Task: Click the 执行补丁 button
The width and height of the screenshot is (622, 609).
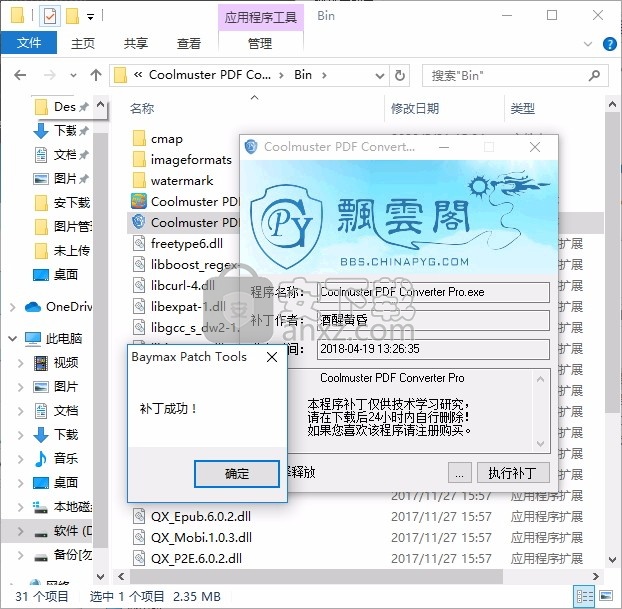Action: 513,473
